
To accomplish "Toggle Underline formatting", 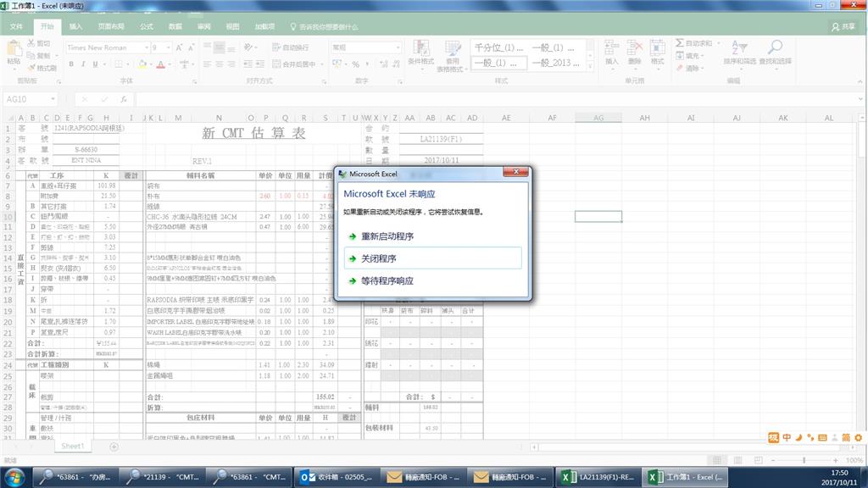I will (95, 64).
